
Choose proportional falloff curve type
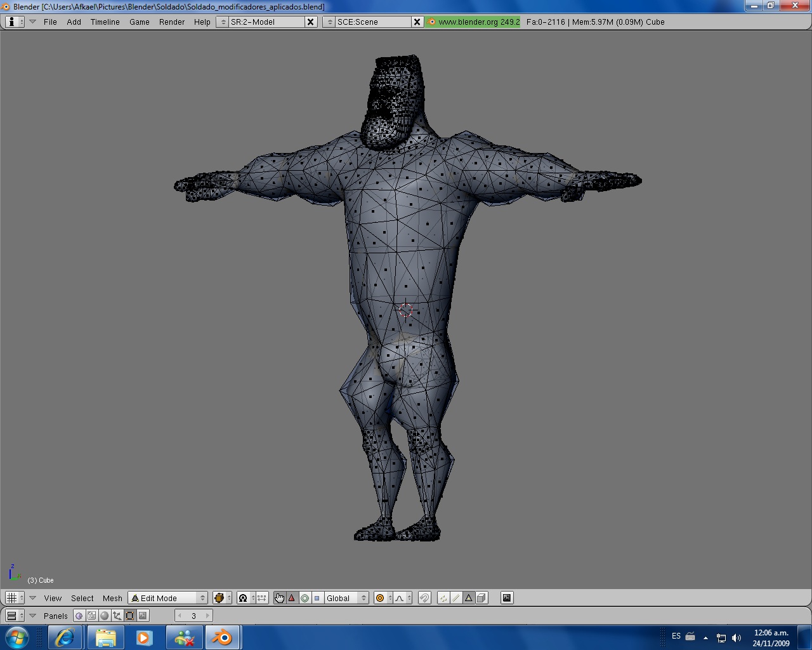tap(403, 598)
